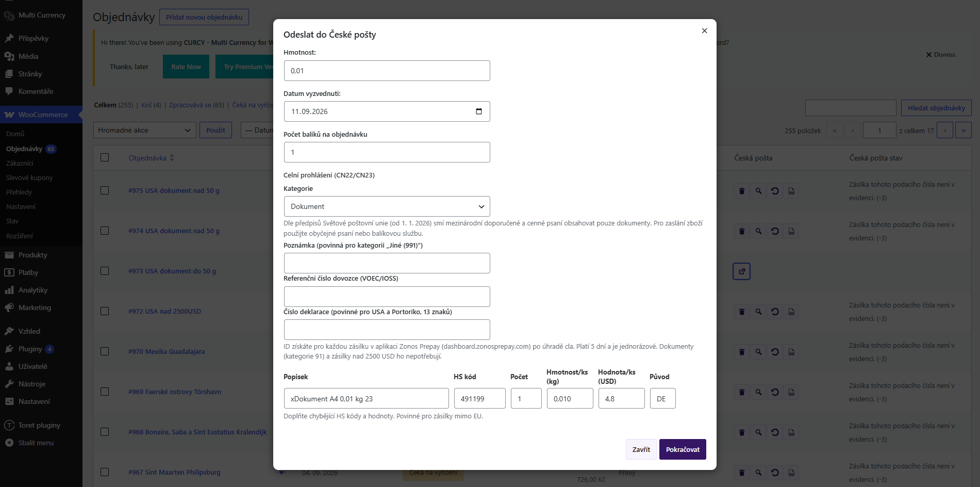
Task: Click the trash icon for order #974
Action: 742,231
